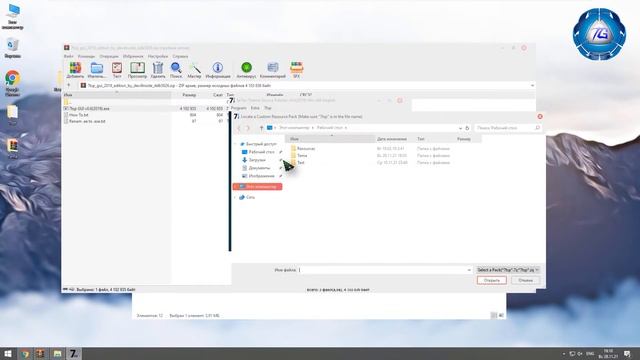Click the Test (Тест) toolbar icon
The width and height of the screenshot is (640, 360).
[x=117, y=70]
